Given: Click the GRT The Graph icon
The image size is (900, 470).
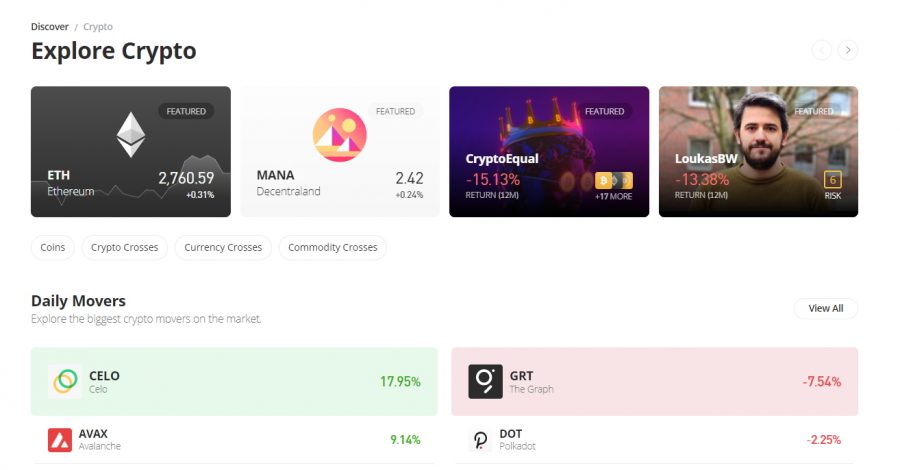Looking at the screenshot, I should (x=485, y=381).
